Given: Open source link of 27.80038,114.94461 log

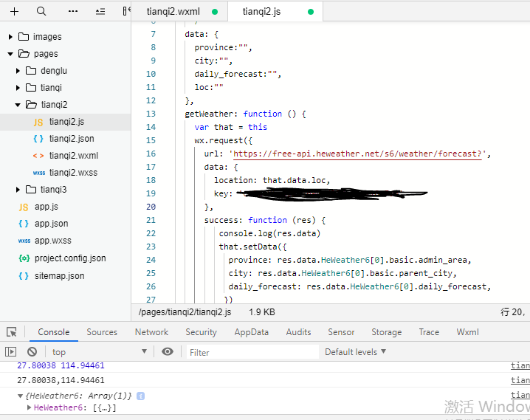Looking at the screenshot, I should 520,380.
